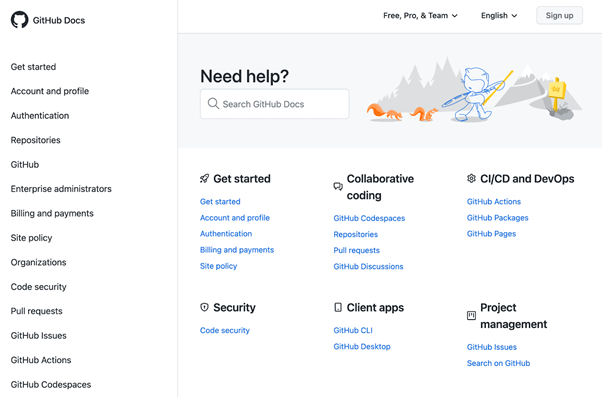Viewport: 602px width, 397px height.
Task: Follow the blue Get started link
Action: (x=220, y=202)
